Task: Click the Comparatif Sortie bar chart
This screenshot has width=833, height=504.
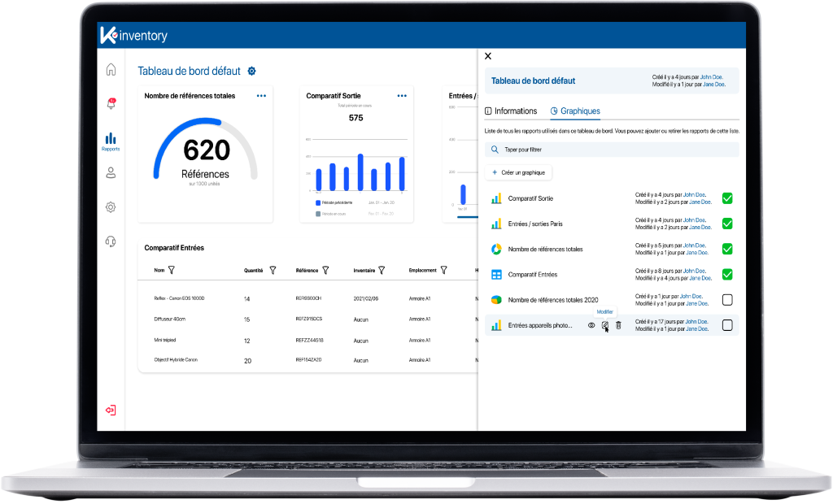Action: pos(356,165)
